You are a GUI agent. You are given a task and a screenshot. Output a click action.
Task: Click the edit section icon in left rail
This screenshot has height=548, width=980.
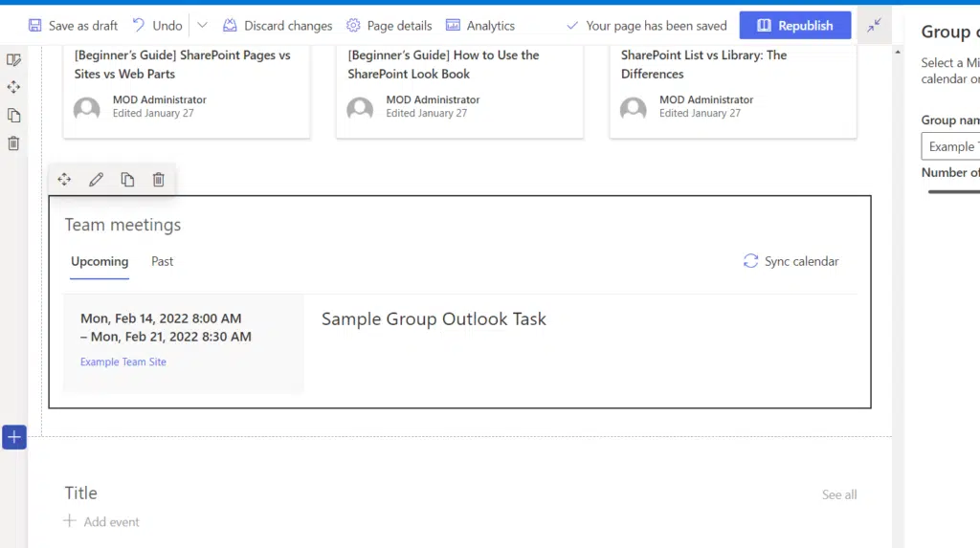(13, 60)
